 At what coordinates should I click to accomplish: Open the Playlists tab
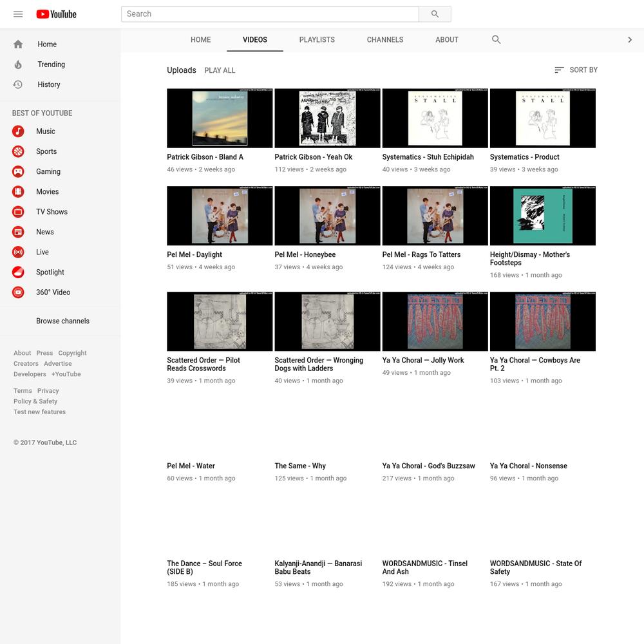(317, 39)
